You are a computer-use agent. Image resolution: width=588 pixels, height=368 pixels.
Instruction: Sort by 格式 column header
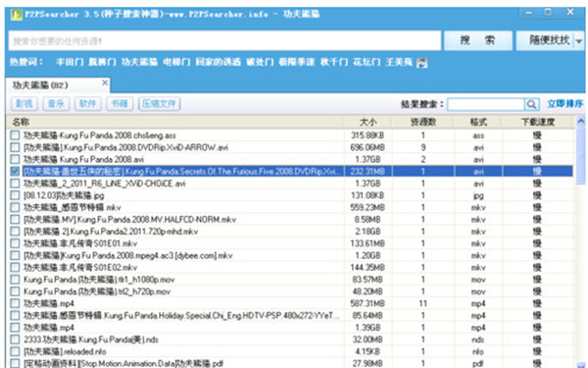pos(478,122)
